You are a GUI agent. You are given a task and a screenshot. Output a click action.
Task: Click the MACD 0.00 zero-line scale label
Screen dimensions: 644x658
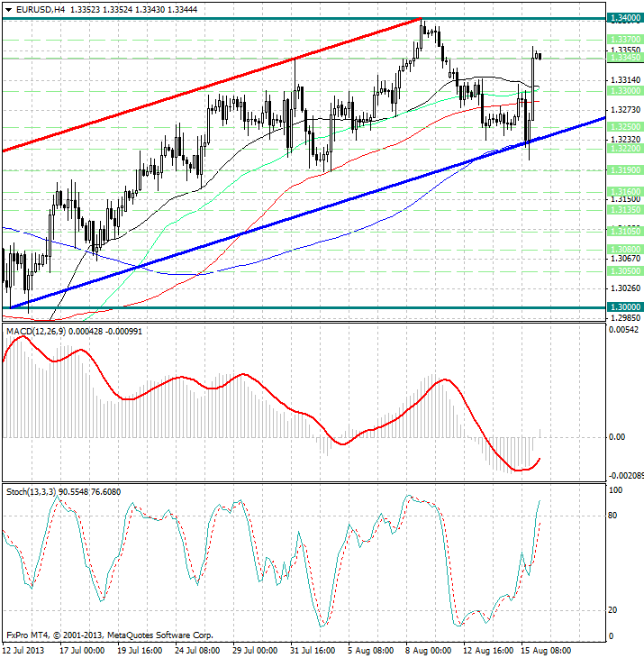coord(617,437)
